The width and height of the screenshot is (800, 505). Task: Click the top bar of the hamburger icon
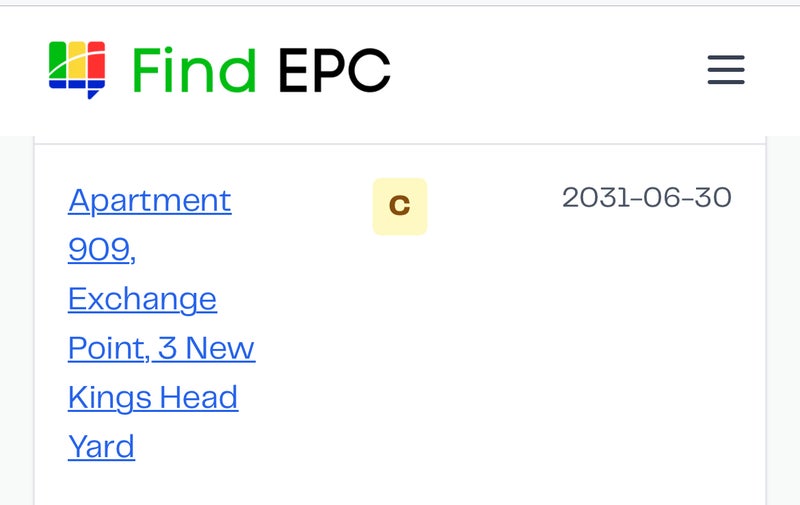tap(726, 58)
